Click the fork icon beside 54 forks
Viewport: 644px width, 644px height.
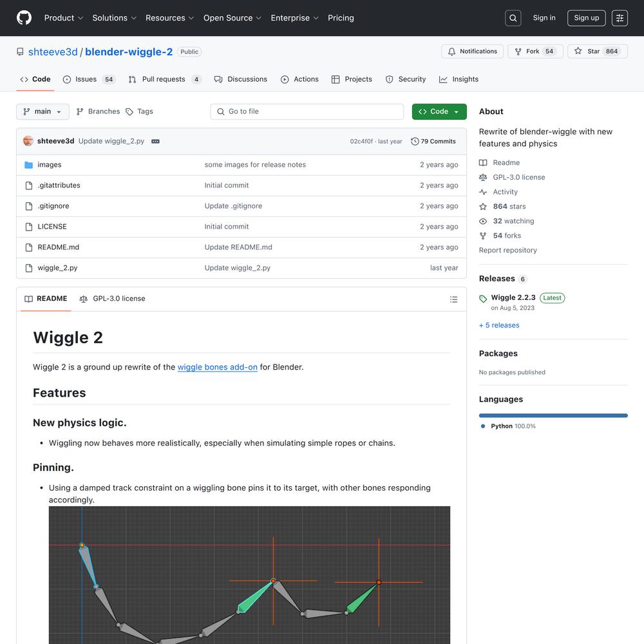[483, 236]
